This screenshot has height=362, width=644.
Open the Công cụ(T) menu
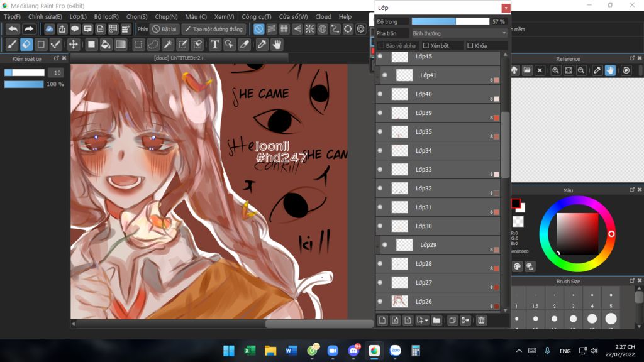(257, 17)
